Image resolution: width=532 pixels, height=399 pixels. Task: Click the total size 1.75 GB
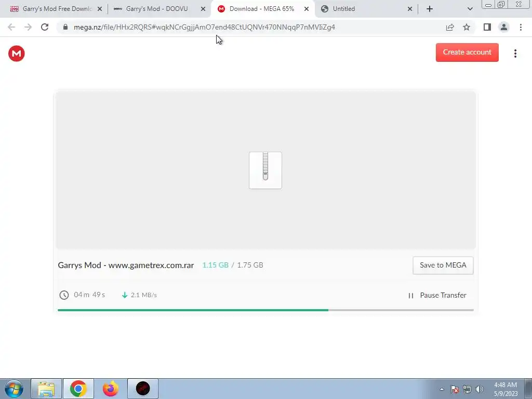tap(250, 265)
